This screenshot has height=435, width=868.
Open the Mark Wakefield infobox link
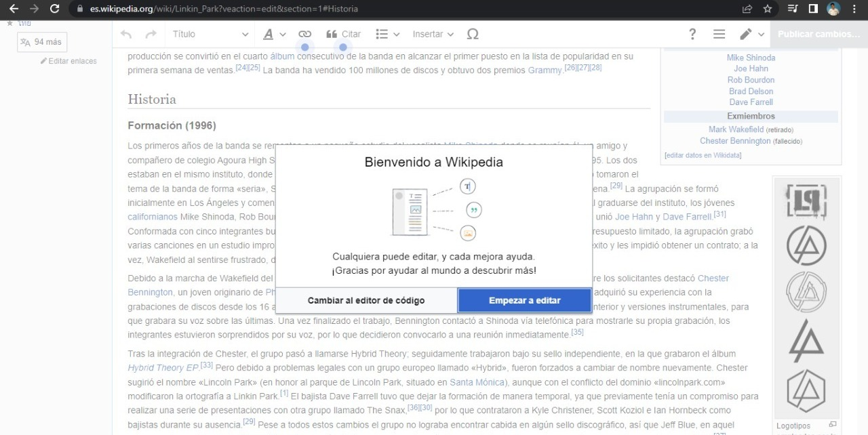point(736,129)
